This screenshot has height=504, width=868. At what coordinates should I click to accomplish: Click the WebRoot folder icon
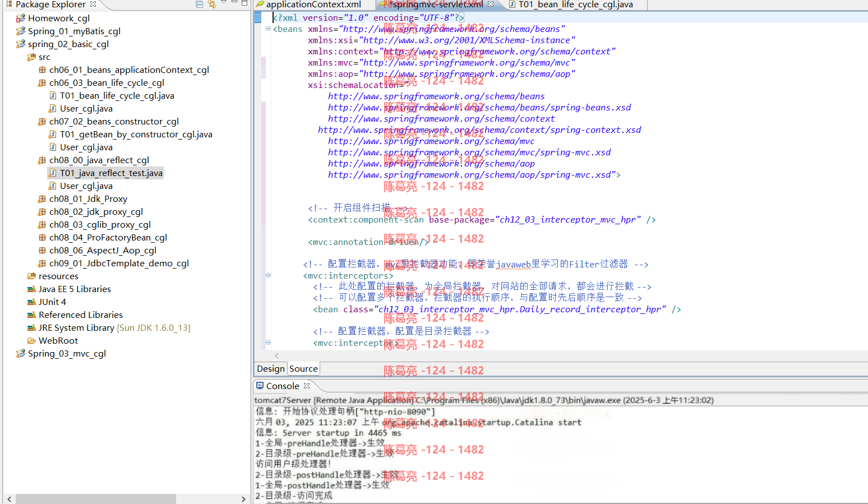click(31, 340)
